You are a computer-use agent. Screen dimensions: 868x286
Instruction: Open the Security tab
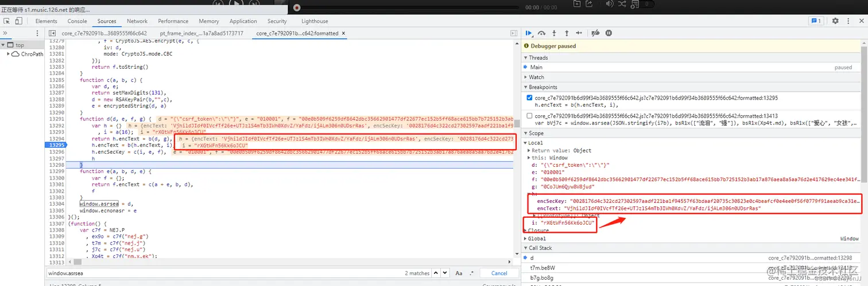(x=277, y=21)
